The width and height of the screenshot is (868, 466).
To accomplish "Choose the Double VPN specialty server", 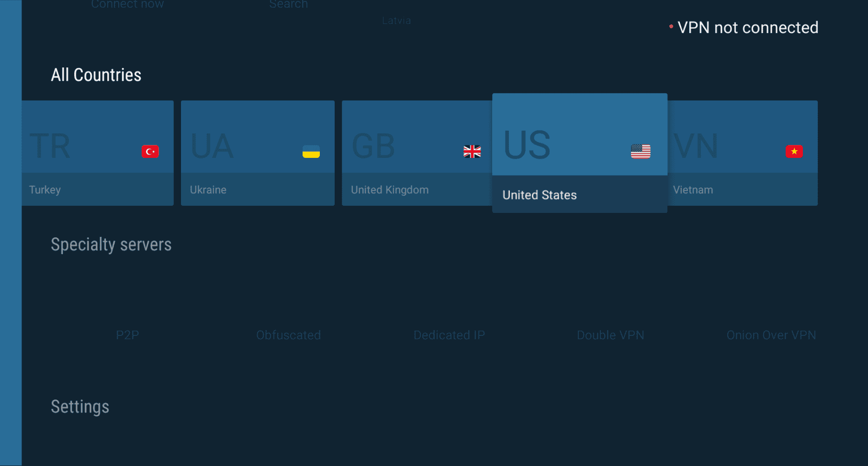I will 610,335.
